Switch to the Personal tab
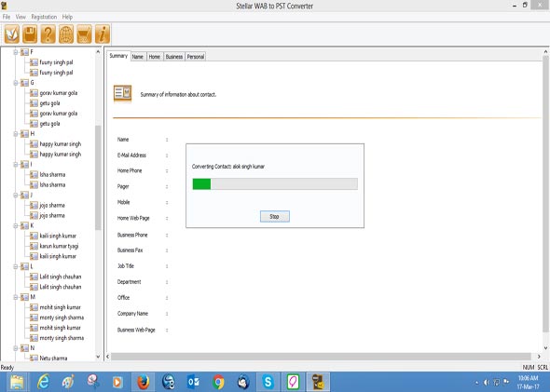The height and width of the screenshot is (392, 550). point(196,57)
